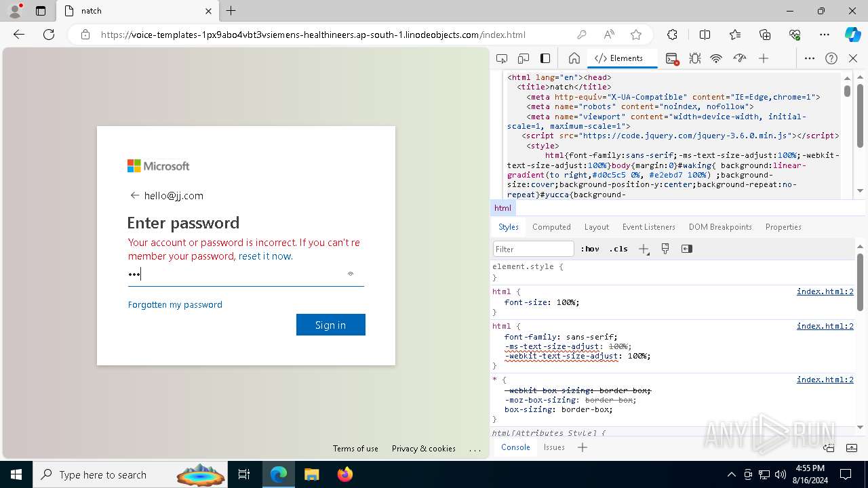This screenshot has width=868, height=488.
Task: Switch to the DOM Breakpoints tab
Action: click(x=720, y=227)
